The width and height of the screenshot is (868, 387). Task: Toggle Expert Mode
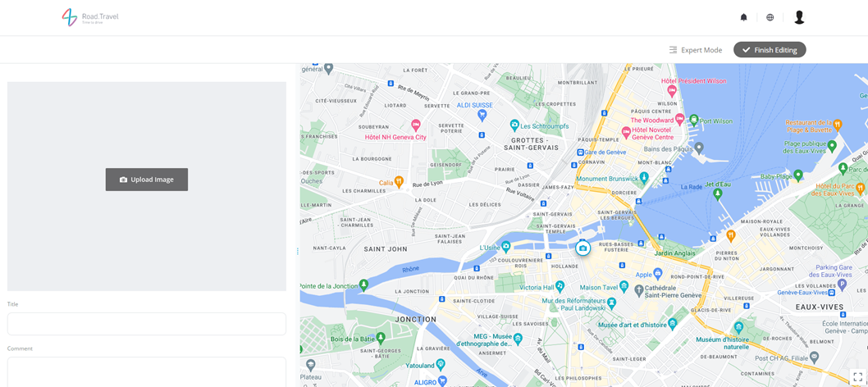[695, 50]
